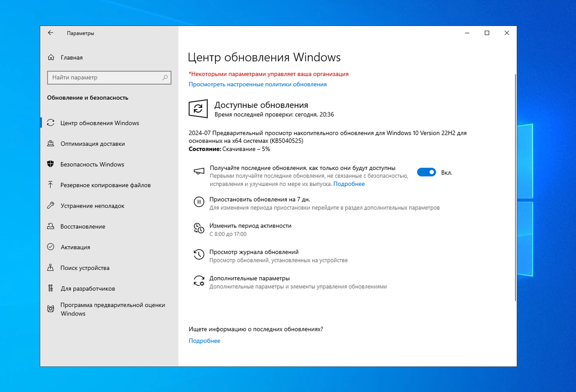
Task: Click the vertical scrollbar of the update page
Action: pos(515,187)
